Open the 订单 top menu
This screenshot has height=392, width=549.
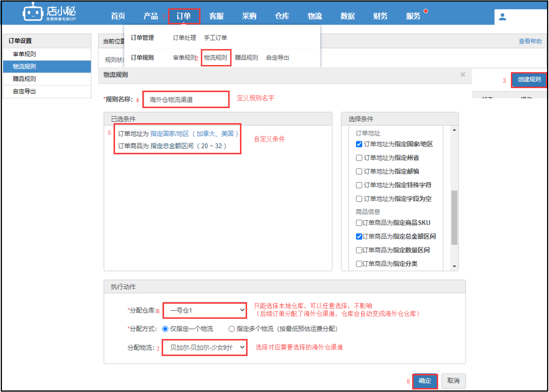tap(184, 16)
